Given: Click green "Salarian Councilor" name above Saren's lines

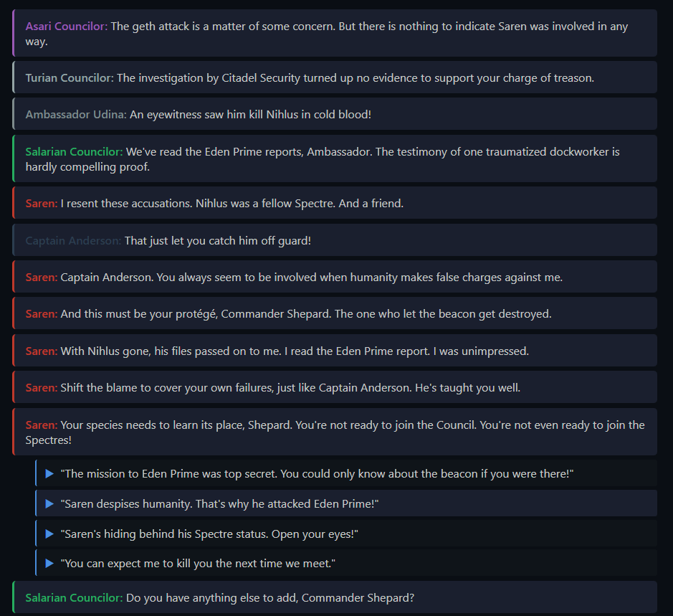Looking at the screenshot, I should (74, 152).
